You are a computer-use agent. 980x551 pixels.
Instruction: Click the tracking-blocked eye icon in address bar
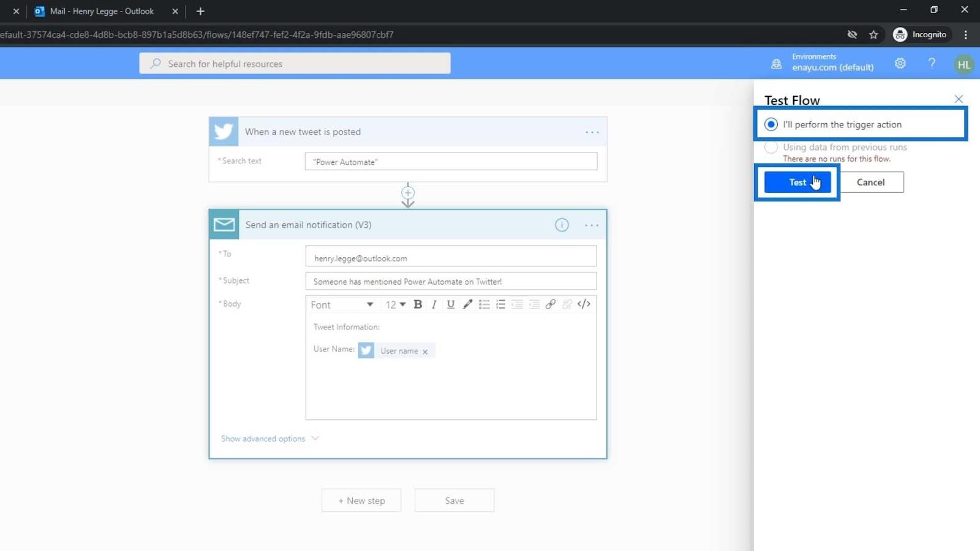pyautogui.click(x=852, y=35)
